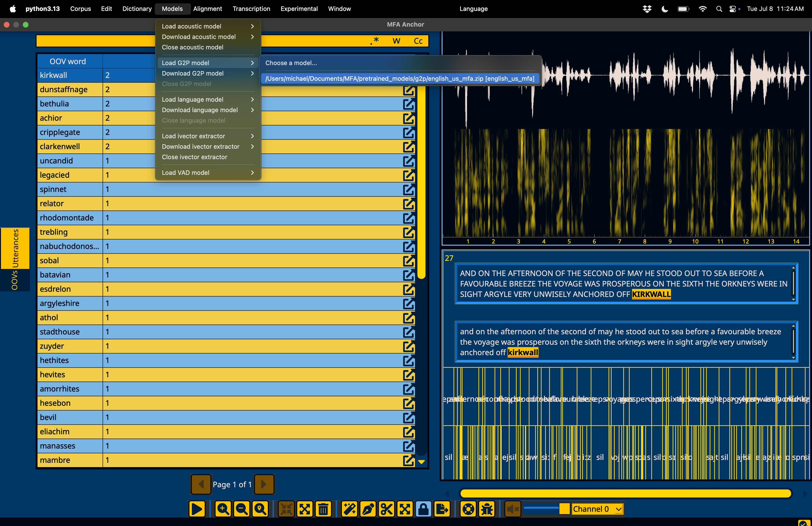Image resolution: width=812 pixels, height=526 pixels.
Task: Open Spotlight search in menu bar
Action: coord(719,9)
